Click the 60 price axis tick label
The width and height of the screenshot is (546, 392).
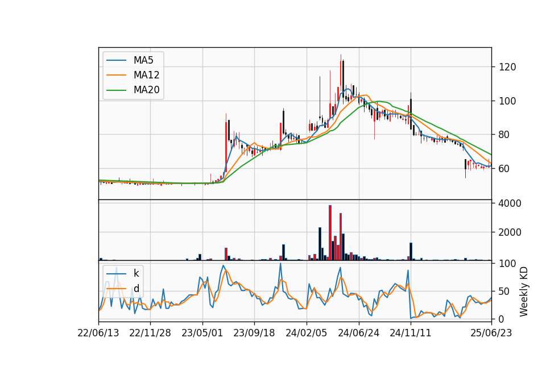tap(504, 169)
